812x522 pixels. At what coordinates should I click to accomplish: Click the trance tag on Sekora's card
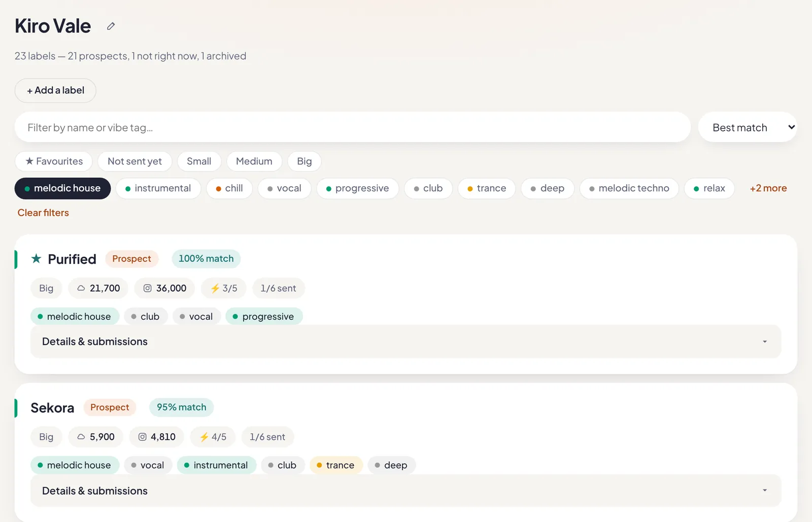point(336,465)
